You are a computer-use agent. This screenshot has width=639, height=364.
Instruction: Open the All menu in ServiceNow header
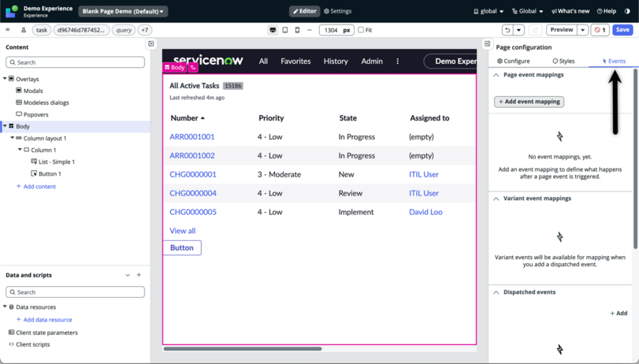tap(264, 61)
